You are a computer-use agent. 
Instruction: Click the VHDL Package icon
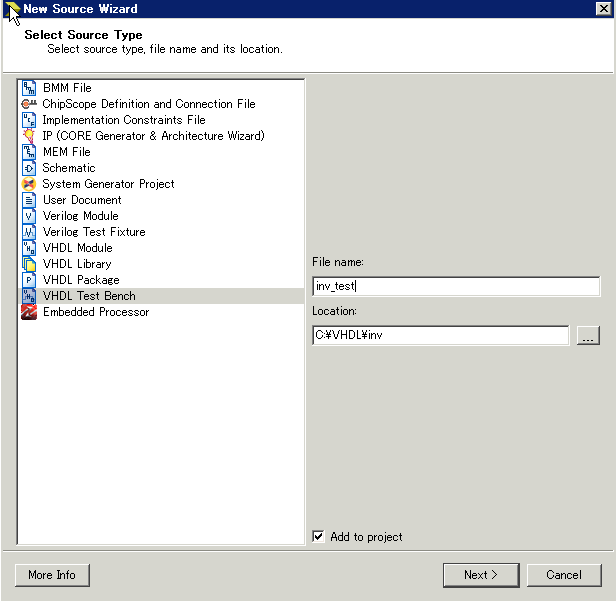29,280
